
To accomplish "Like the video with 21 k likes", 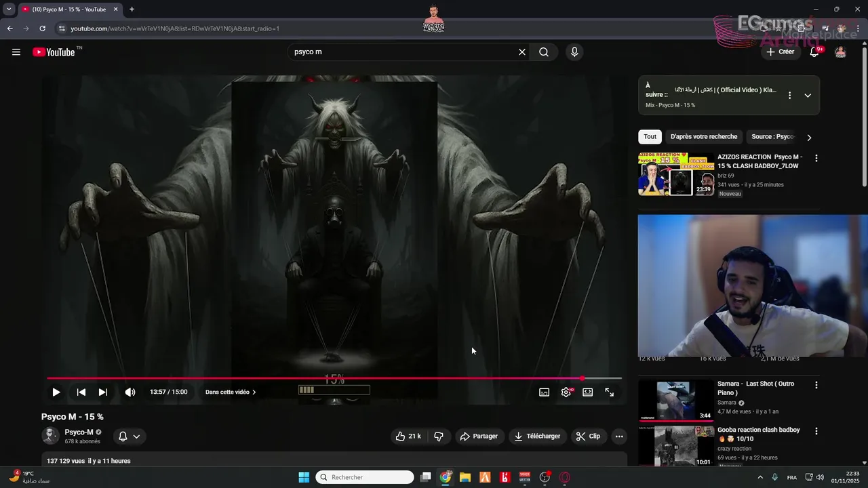I will pyautogui.click(x=408, y=436).
